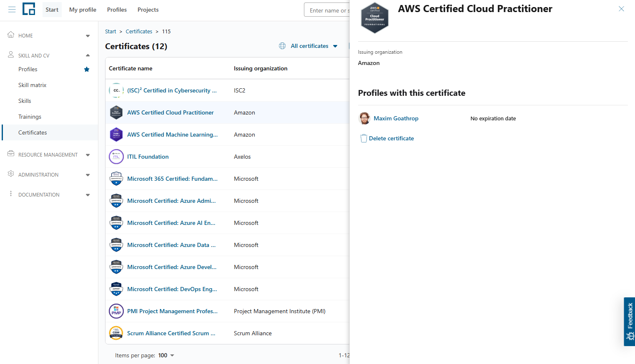The height and width of the screenshot is (364, 635).
Task: Click the Administration gear icon
Action: [x=11, y=174]
